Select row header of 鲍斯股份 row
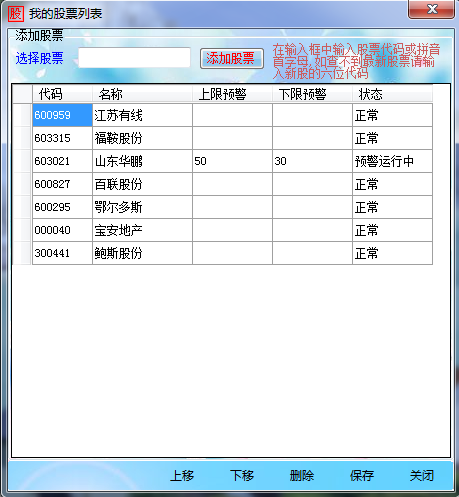459x497 pixels. [22, 253]
